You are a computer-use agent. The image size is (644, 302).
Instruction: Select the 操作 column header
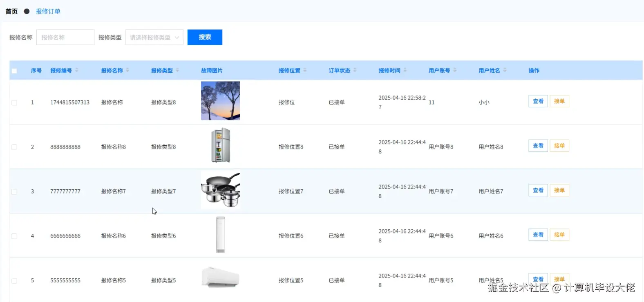(x=534, y=71)
